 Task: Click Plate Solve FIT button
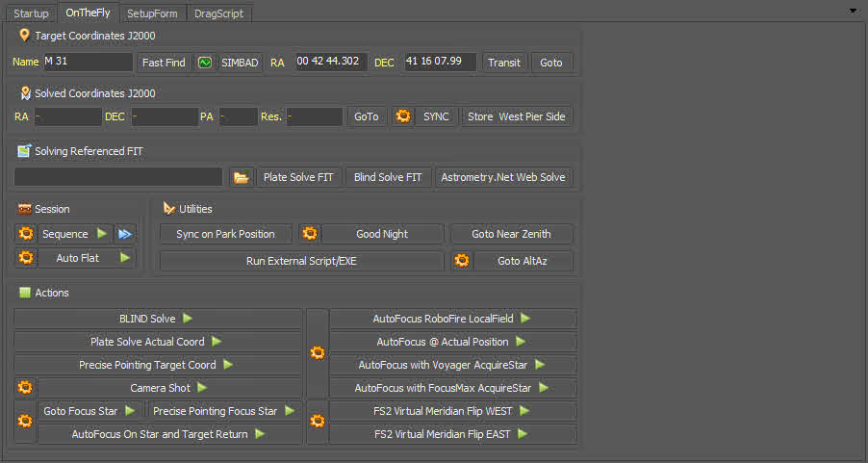(298, 177)
